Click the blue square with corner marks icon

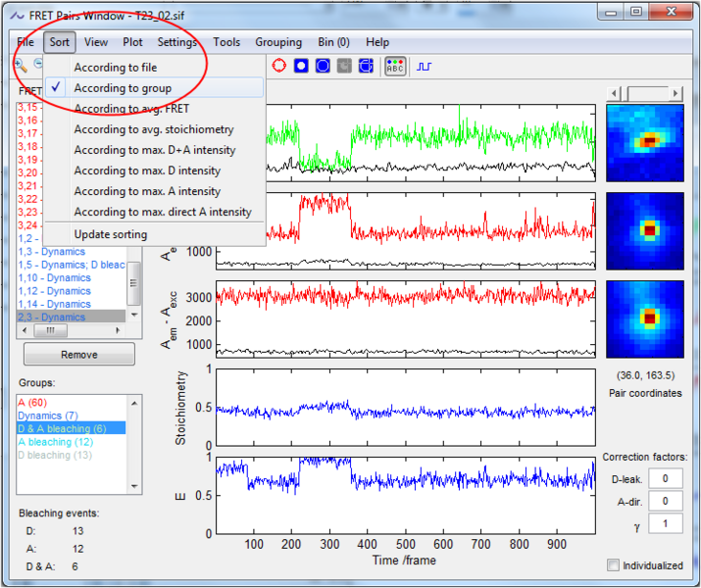[x=366, y=66]
